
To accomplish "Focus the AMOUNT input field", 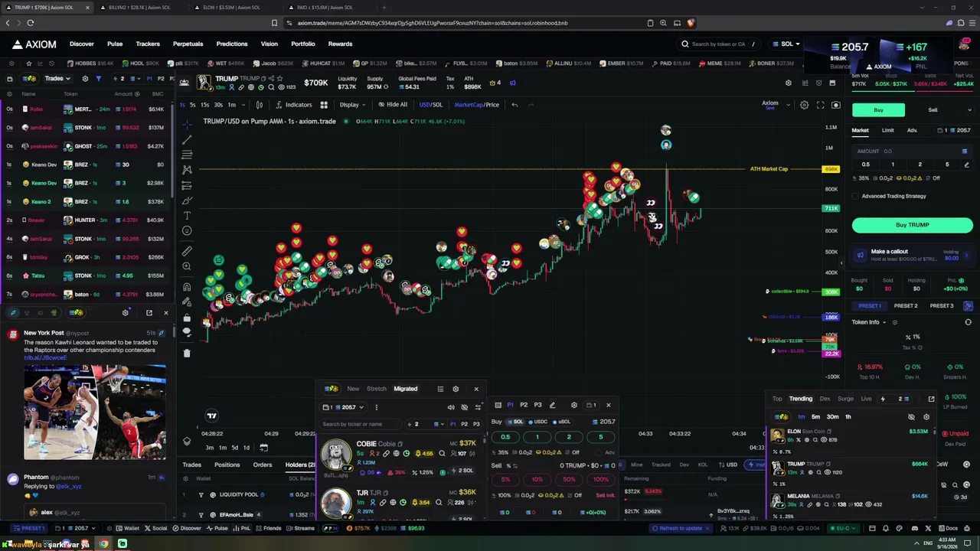I will [x=912, y=152].
